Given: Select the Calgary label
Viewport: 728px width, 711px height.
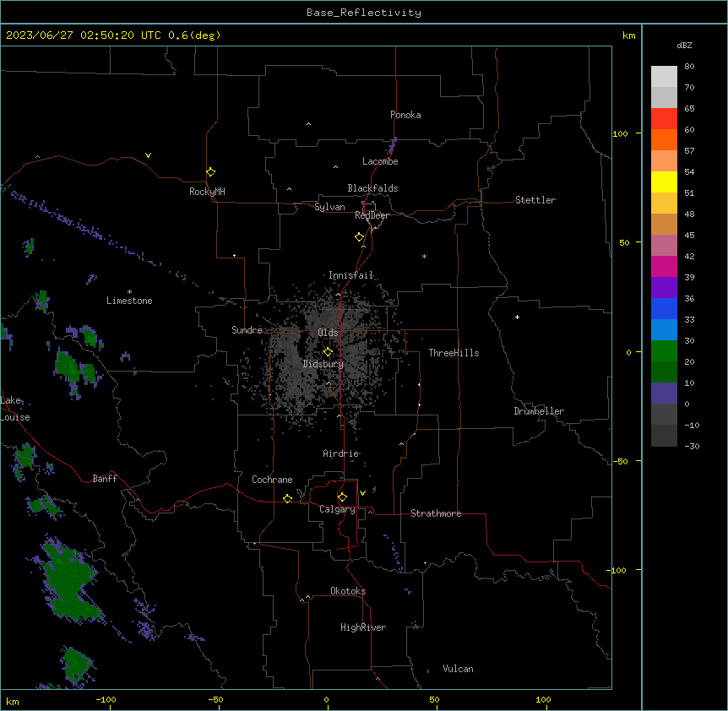Looking at the screenshot, I should (x=337, y=509).
